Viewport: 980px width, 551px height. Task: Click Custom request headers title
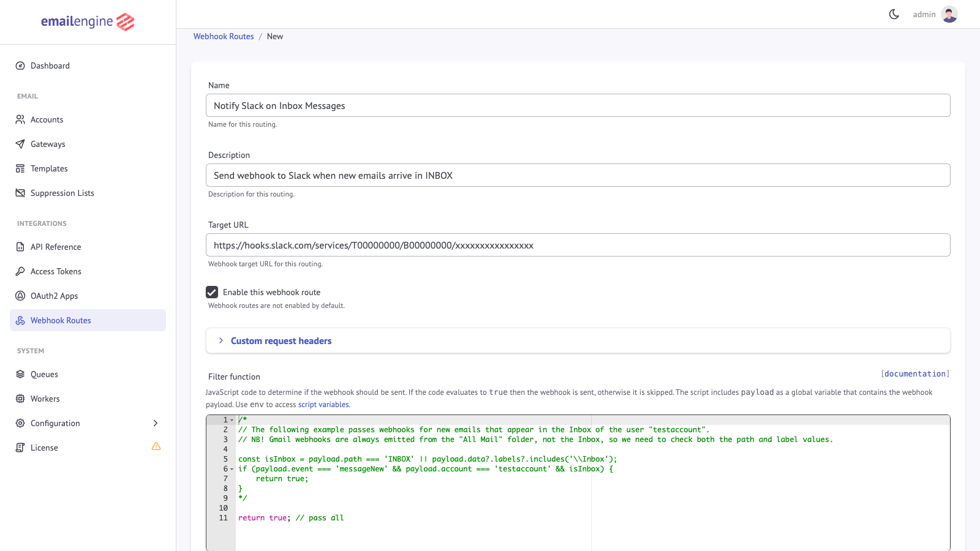coord(281,341)
